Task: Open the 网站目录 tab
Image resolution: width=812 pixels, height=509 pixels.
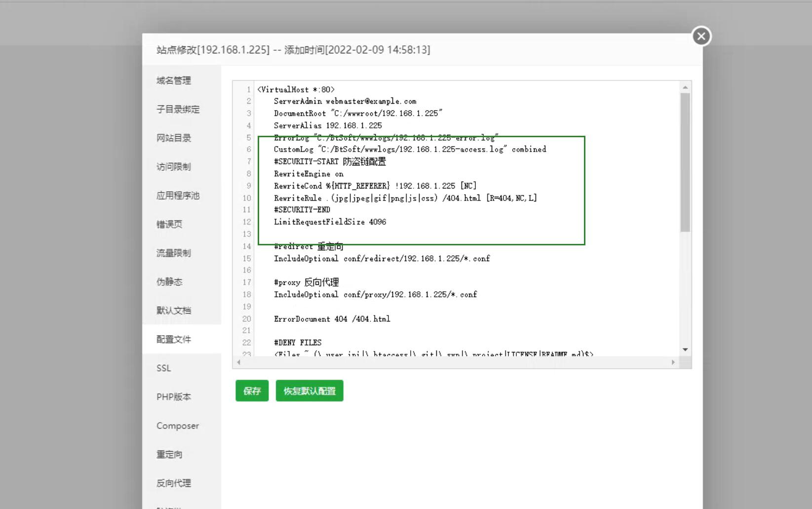Action: (174, 138)
